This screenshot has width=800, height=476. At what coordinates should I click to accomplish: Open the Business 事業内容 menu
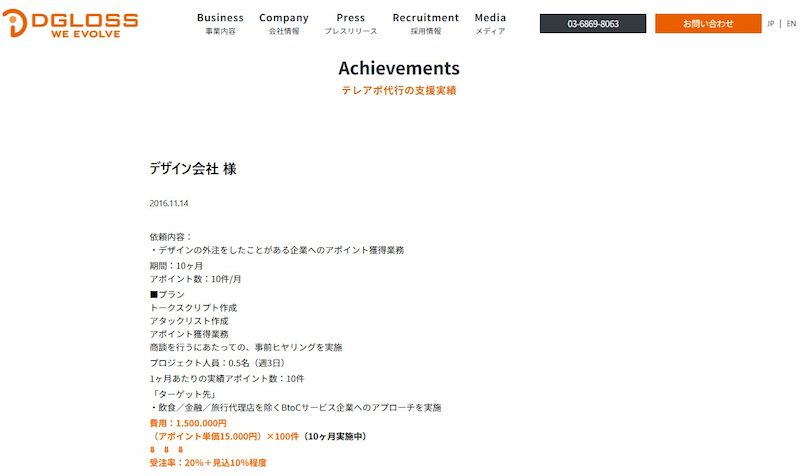220,23
